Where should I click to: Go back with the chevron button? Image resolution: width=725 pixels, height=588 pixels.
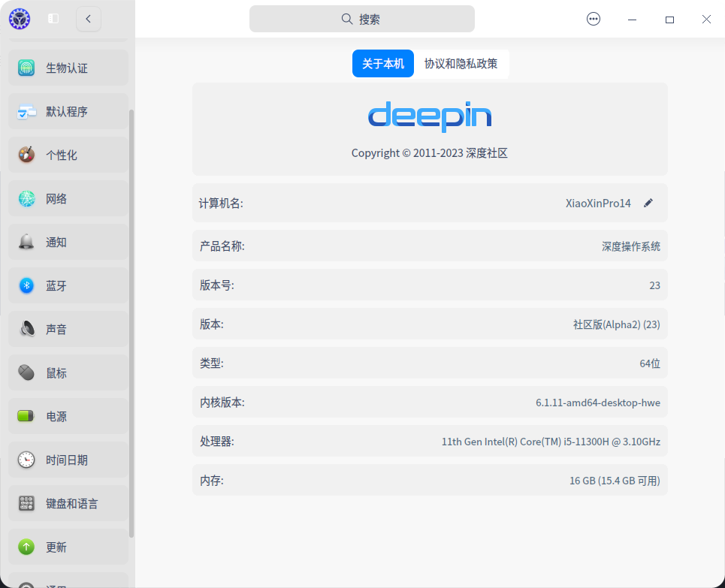click(x=89, y=19)
